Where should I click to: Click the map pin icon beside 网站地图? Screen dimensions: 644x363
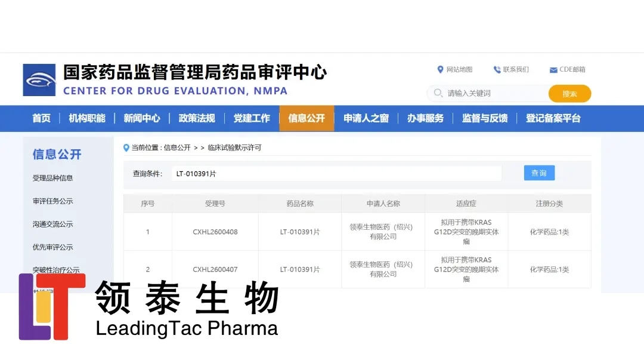pos(440,69)
